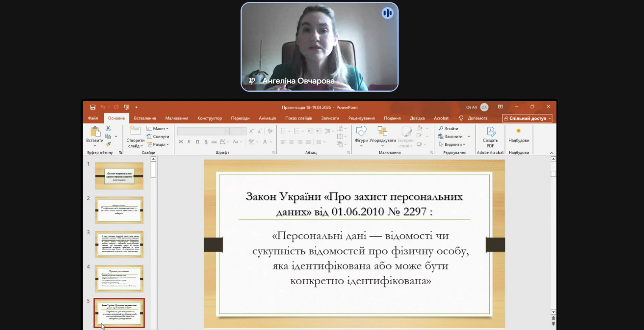Click the Cut scissors icon
This screenshot has height=330, width=644.
click(x=108, y=128)
